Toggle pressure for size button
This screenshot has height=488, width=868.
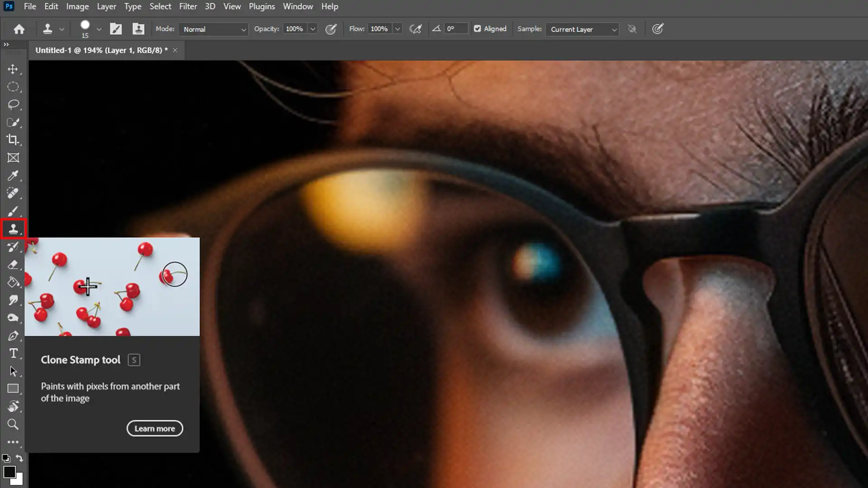[x=658, y=29]
